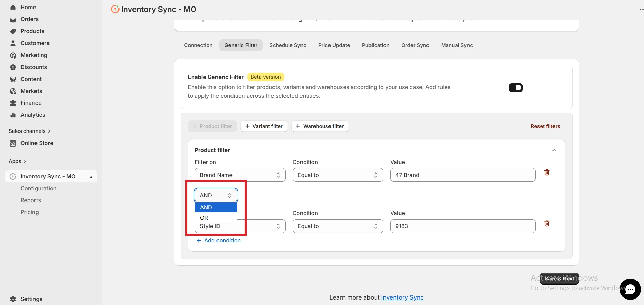Click the Marketing target icon
Screen dimensions: 644x305
(13, 55)
